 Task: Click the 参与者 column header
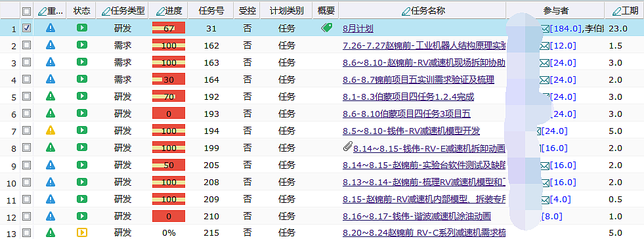pos(555,11)
